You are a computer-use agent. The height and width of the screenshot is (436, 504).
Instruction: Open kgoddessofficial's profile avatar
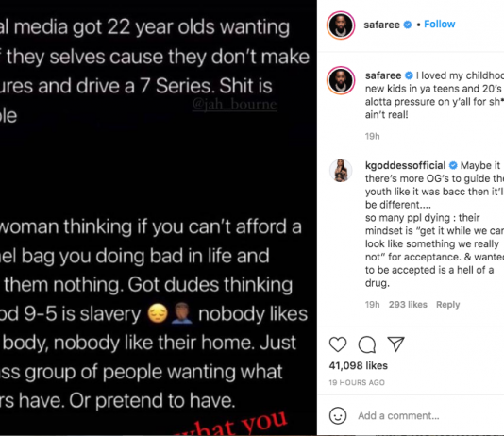[x=341, y=171]
